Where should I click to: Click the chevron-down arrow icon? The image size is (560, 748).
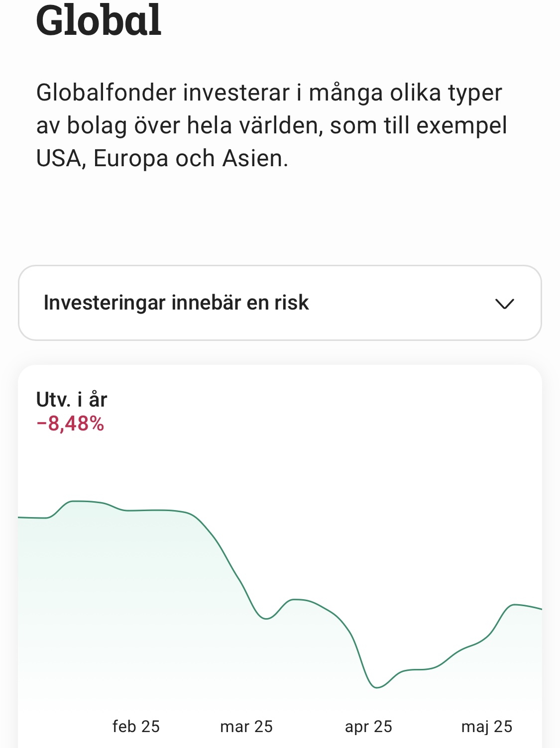tap(505, 304)
